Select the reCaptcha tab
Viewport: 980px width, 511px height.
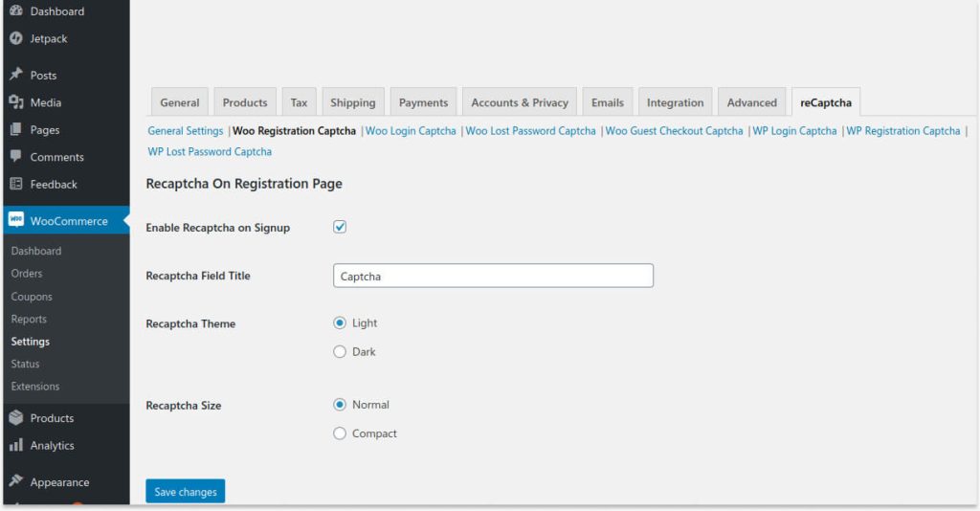tap(826, 102)
